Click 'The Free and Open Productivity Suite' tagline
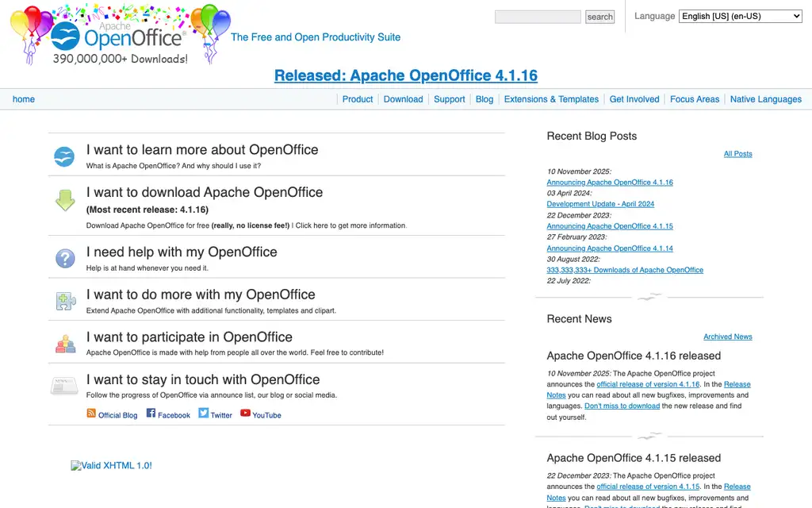The width and height of the screenshot is (812, 508). coord(316,37)
